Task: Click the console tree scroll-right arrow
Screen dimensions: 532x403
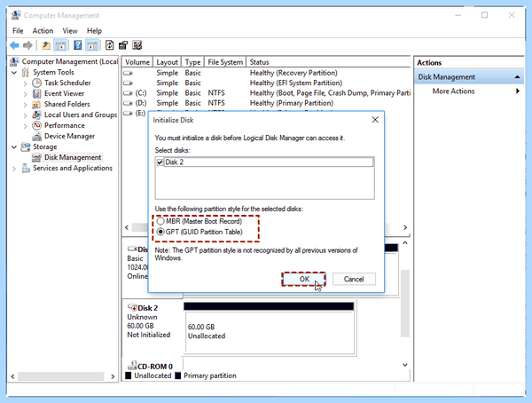Action: click(113, 376)
